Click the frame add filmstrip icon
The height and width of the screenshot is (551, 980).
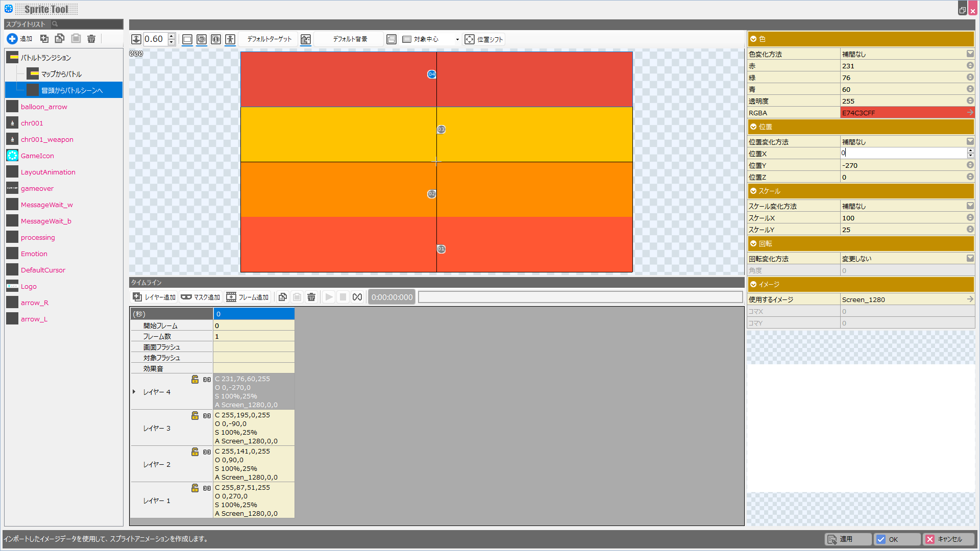click(231, 297)
